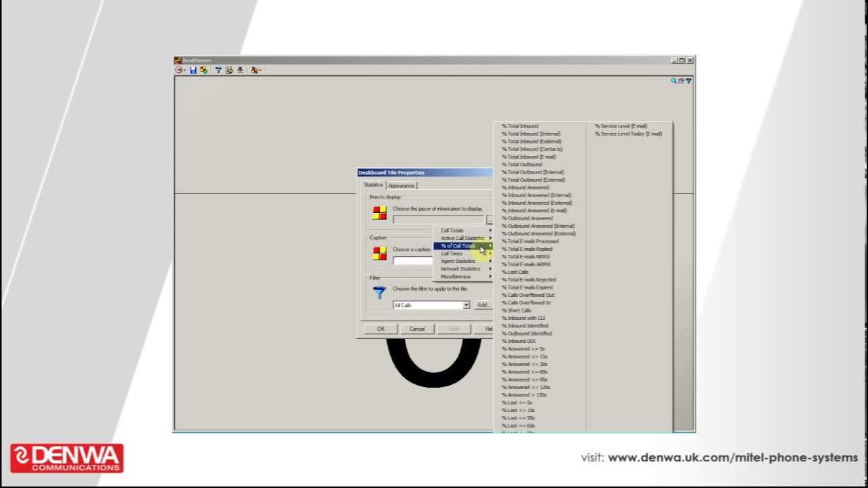Choose % Service Level Today (E-mail)
This screenshot has width=868, height=488.
[x=629, y=134]
